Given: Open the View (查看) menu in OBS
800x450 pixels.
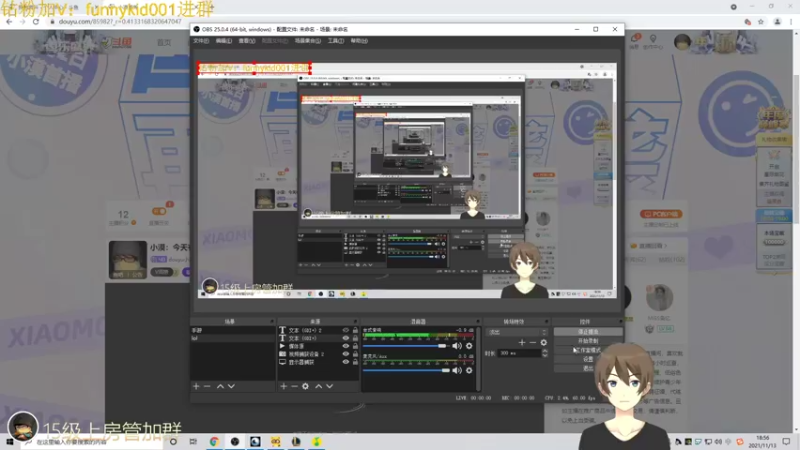Looking at the screenshot, I should tap(246, 41).
